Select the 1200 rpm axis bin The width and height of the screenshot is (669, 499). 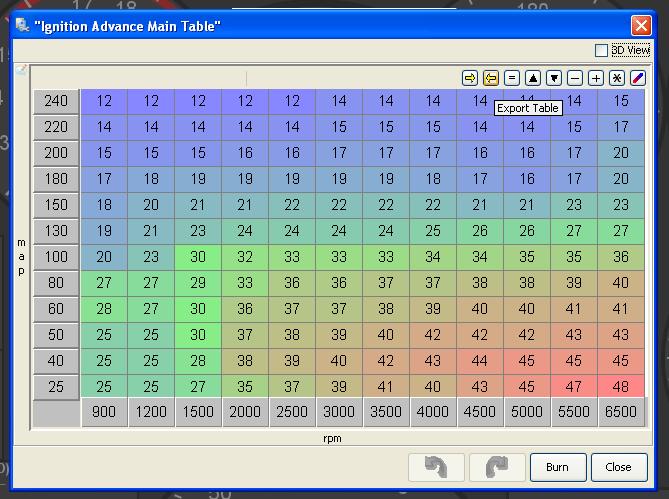click(151, 412)
